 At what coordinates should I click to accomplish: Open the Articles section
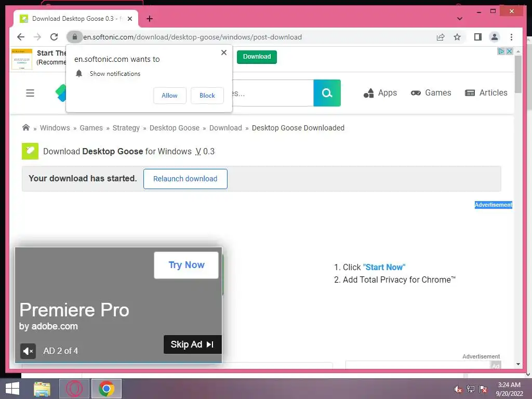(x=486, y=93)
